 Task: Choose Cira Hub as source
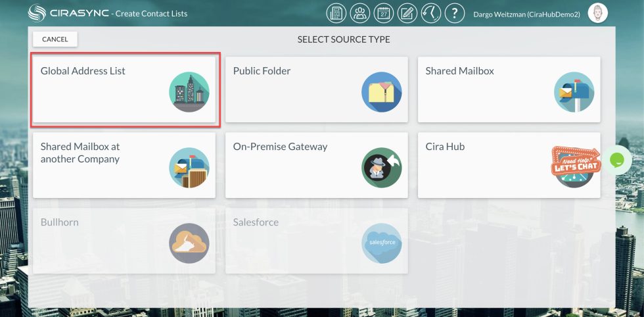pyautogui.click(x=486, y=165)
